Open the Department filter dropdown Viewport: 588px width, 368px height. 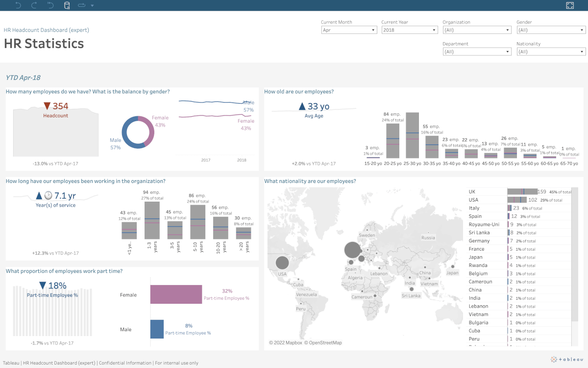(476, 52)
